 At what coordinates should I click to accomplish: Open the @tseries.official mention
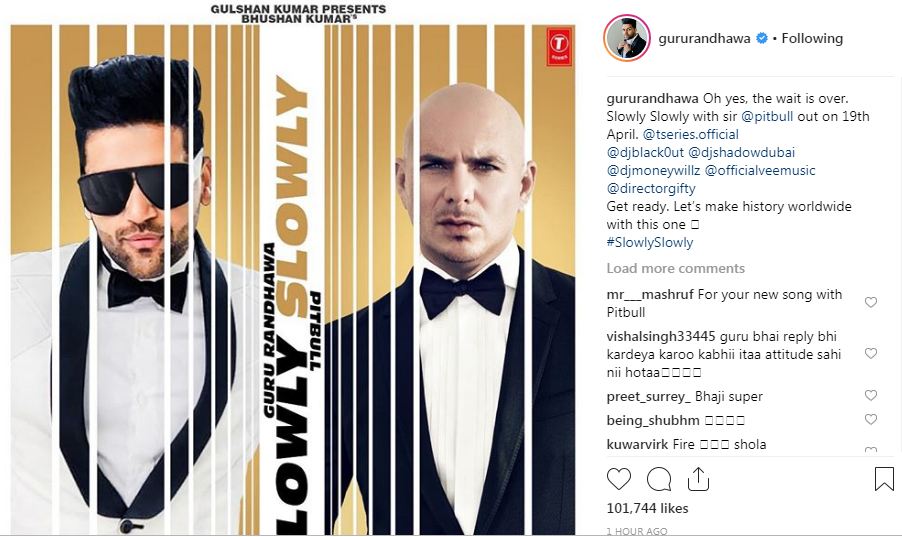(x=690, y=134)
